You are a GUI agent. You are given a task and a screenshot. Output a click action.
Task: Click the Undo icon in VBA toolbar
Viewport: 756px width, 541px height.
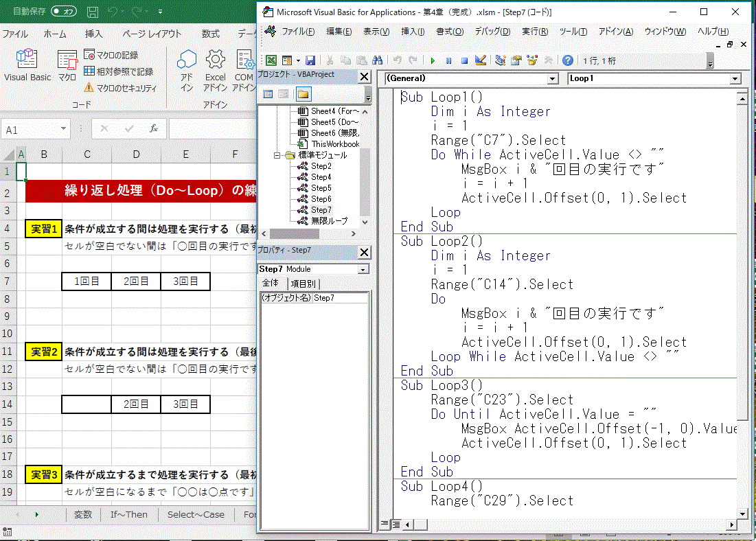point(398,60)
